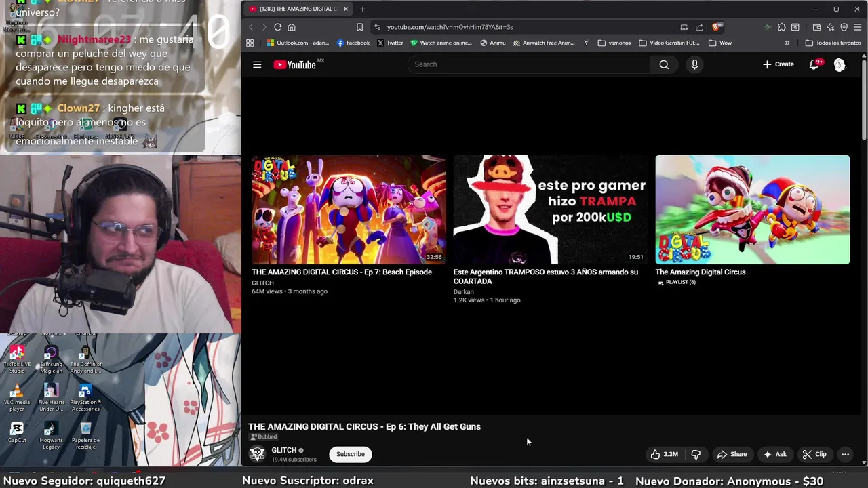The image size is (868, 488).
Task: Open the Create button in YouTube header
Action: [778, 64]
